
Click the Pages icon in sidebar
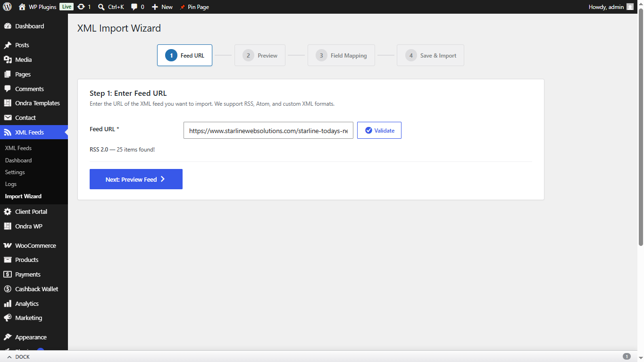point(8,74)
